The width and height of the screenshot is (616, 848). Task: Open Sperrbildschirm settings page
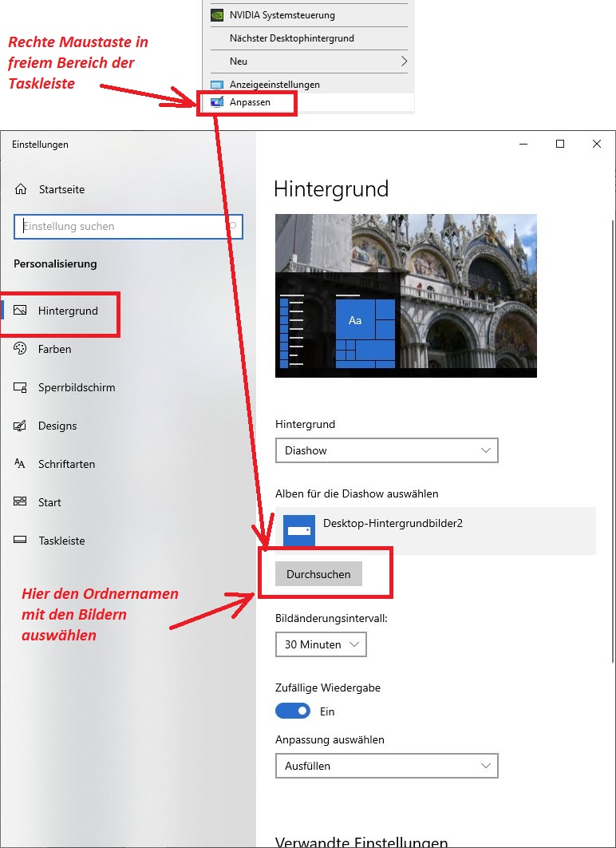tap(128, 387)
